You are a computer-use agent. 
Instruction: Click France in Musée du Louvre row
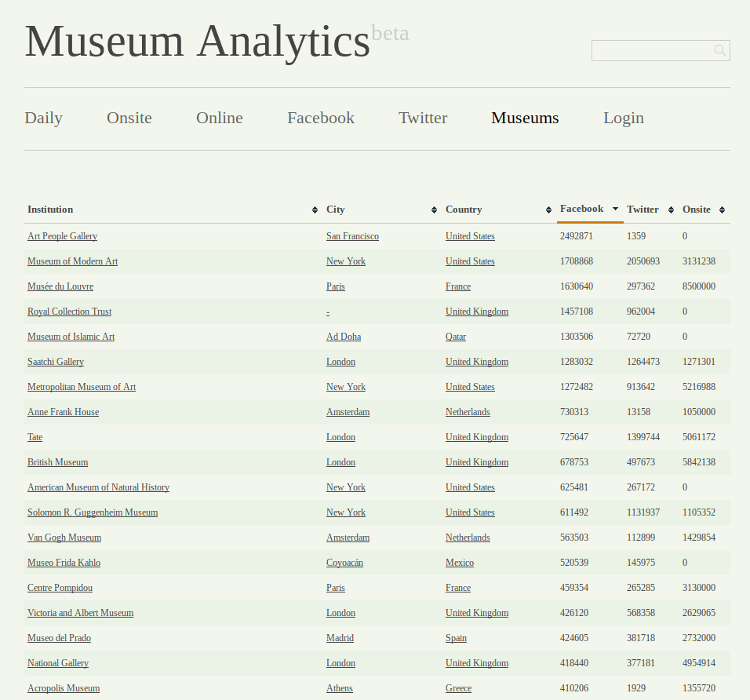457,286
